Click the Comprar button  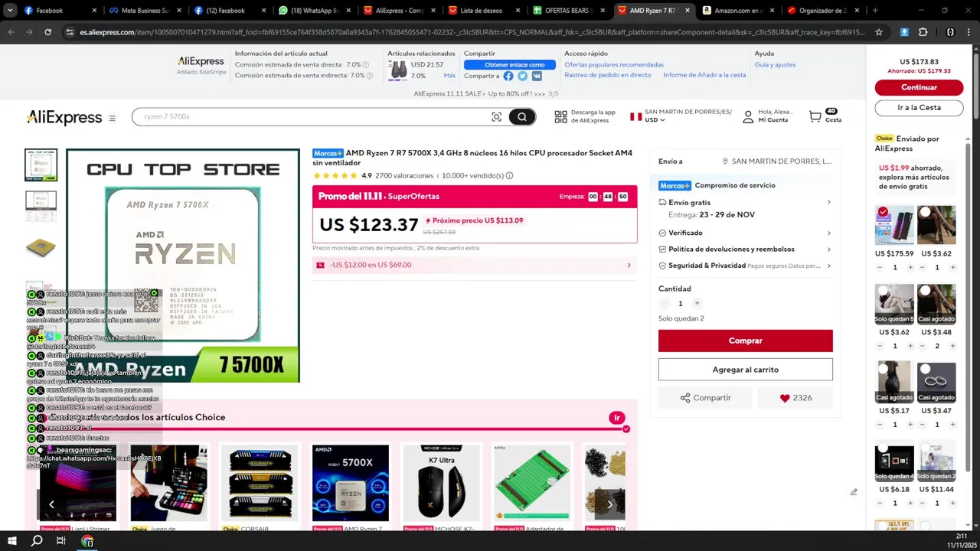746,341
